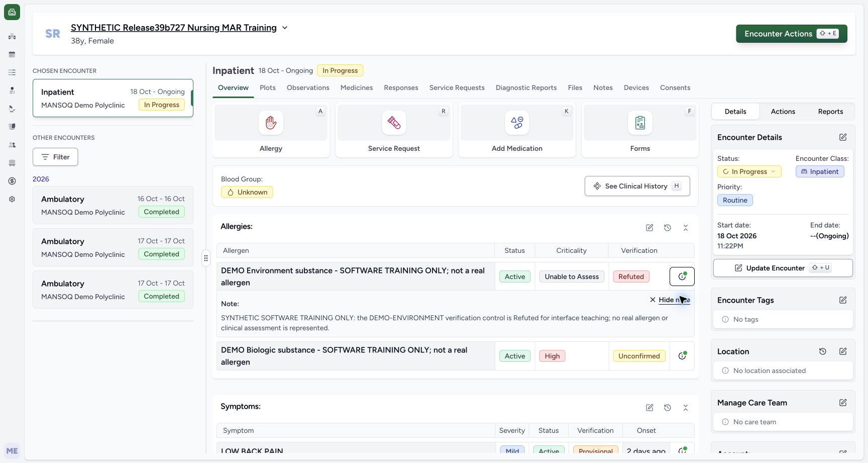Open patient name SYNTHETIC Release39b727 link
Image resolution: width=868 pixels, height=463 pixels.
[x=173, y=28]
